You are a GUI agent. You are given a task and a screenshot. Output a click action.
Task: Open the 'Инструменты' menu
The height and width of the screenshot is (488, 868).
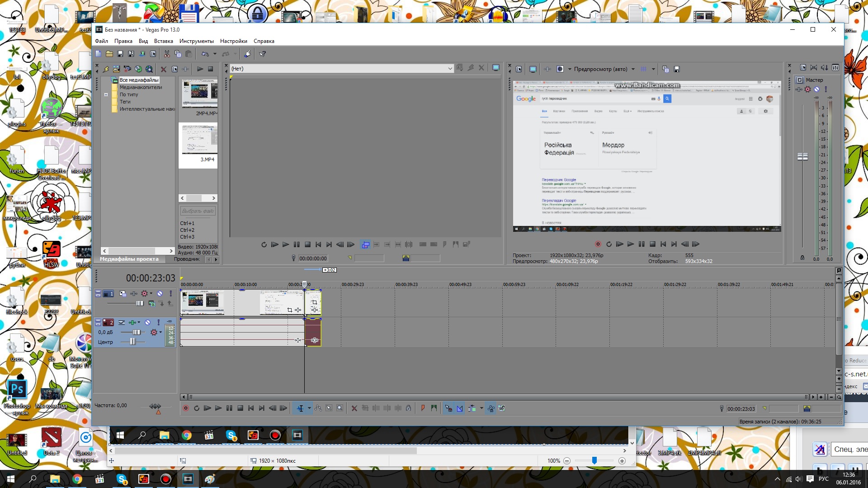point(197,41)
